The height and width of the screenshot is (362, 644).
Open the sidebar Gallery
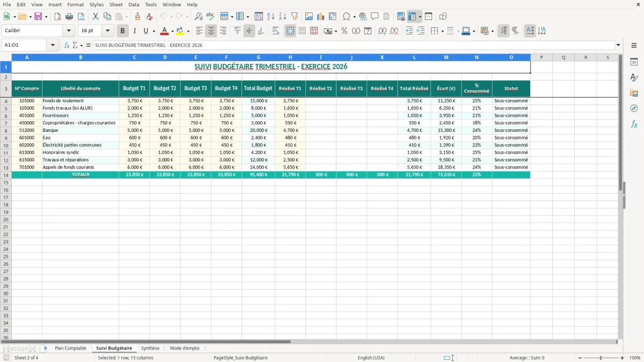pos(634,93)
